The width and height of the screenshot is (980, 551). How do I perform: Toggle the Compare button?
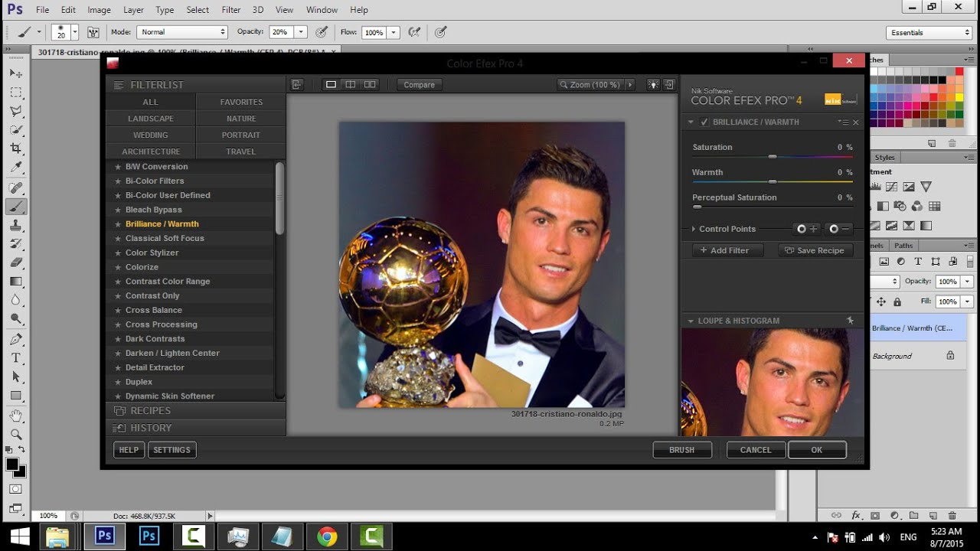[x=419, y=85]
